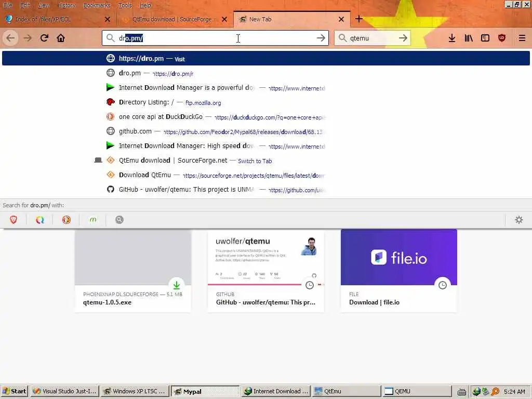
Task: Toggle the sidebar view icon
Action: (485, 38)
